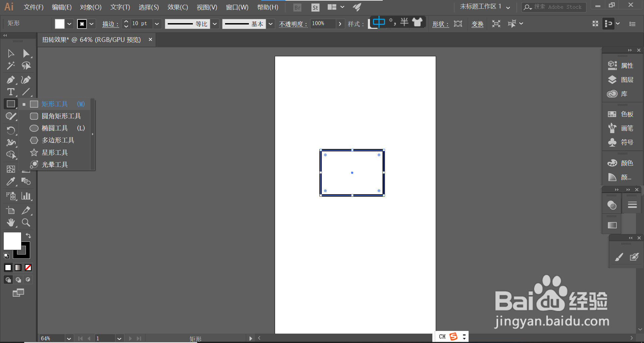Open the Layers (图层) panel
Image resolution: width=644 pixels, height=343 pixels.
[621, 79]
